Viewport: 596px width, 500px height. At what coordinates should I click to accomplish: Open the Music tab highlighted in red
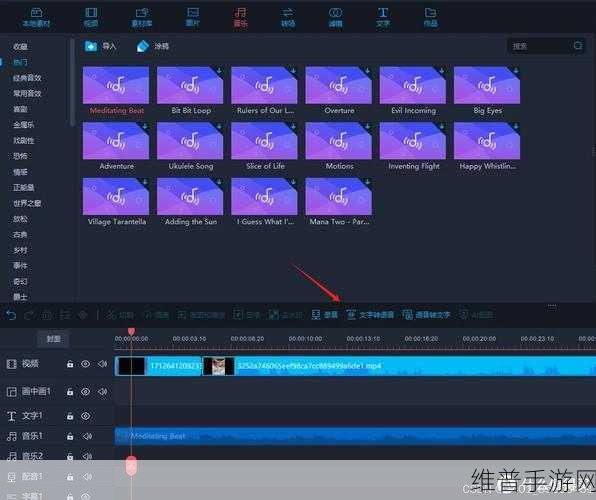(x=240, y=17)
